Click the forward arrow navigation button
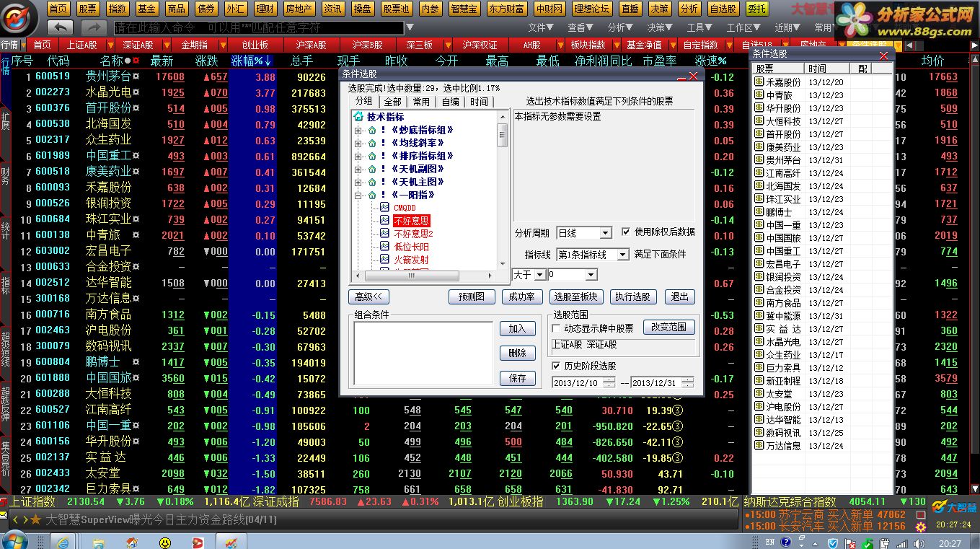 pos(93,27)
